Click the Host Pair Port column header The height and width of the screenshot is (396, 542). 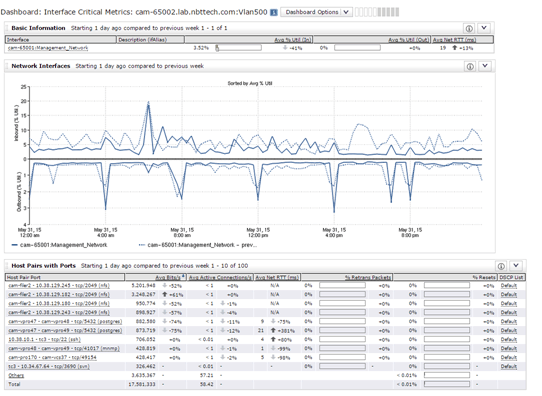24,277
